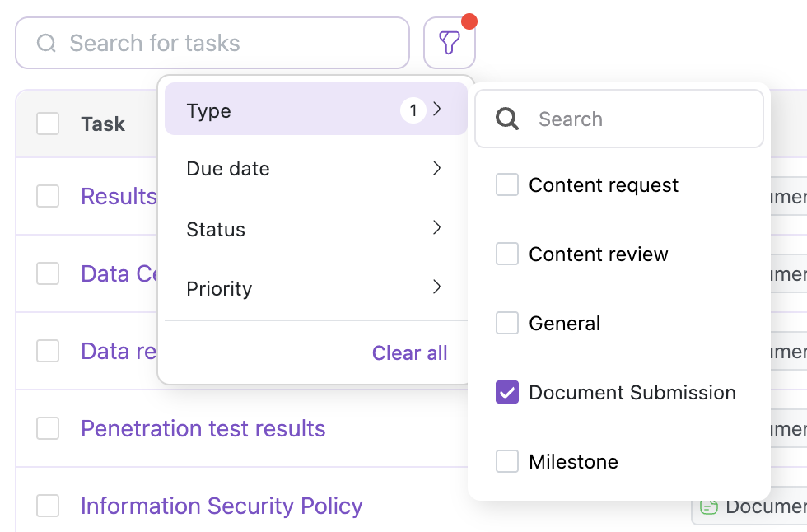The height and width of the screenshot is (532, 807).
Task: Click the document icon beside Information Security Policy
Action: 707,506
